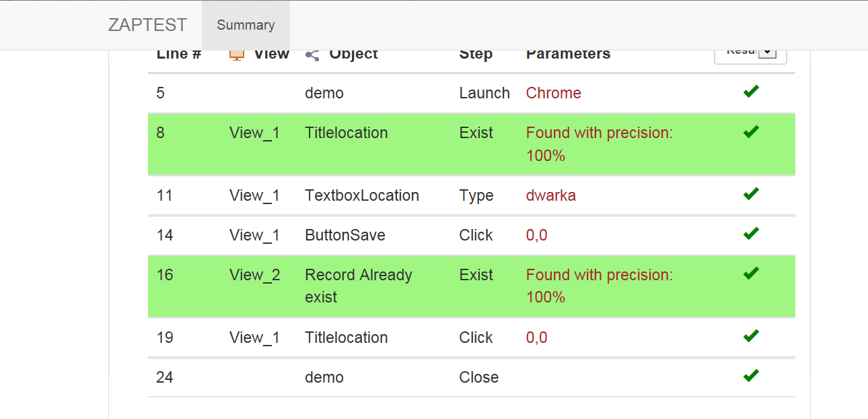Image resolution: width=868 pixels, height=419 pixels.
Task: Select line number 8 cell
Action: point(160,133)
